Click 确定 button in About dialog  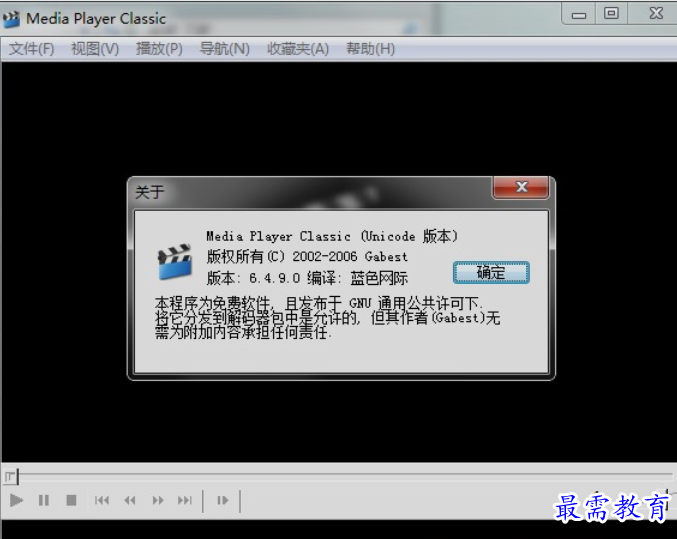[x=491, y=273]
